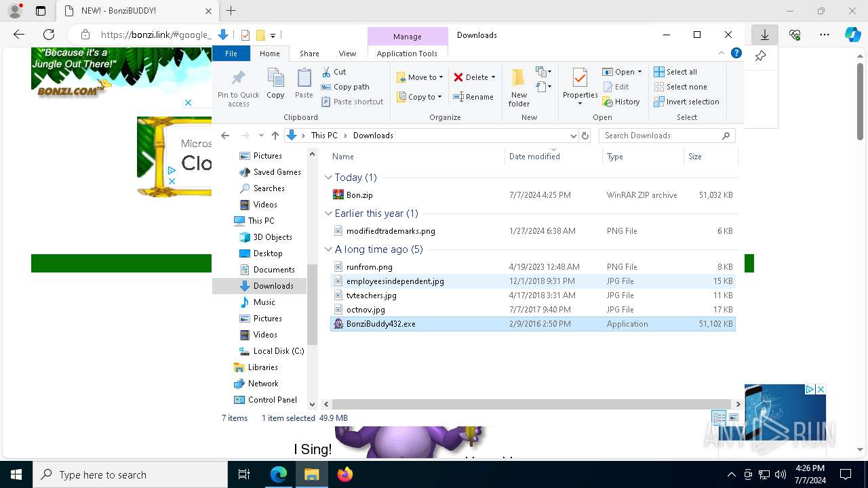Click Type here to search box
This screenshot has height=488, width=868.
point(130,474)
